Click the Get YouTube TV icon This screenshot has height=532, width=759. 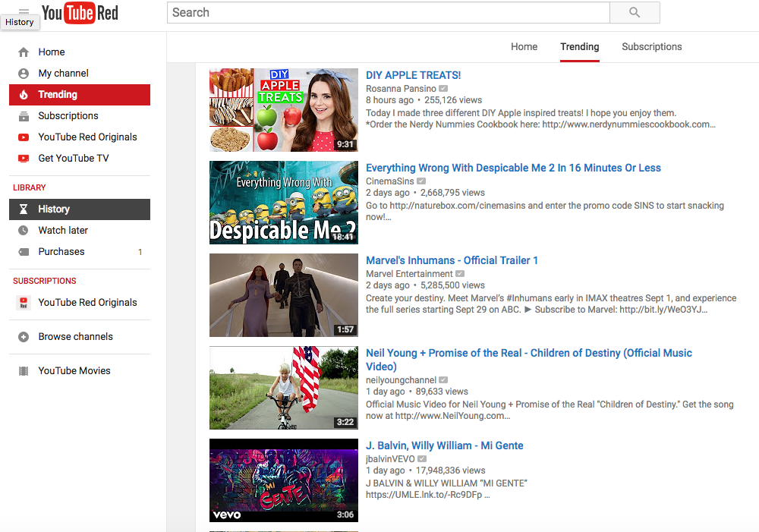pyautogui.click(x=24, y=159)
